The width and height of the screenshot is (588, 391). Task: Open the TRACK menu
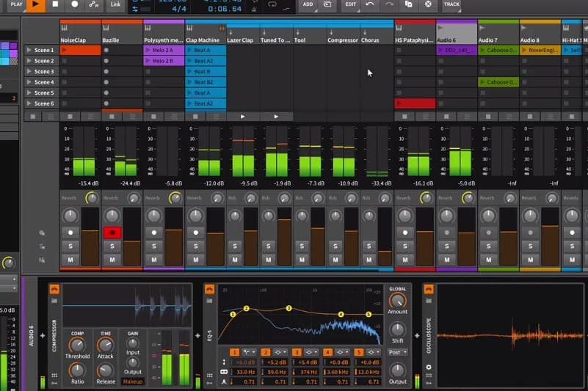point(451,4)
